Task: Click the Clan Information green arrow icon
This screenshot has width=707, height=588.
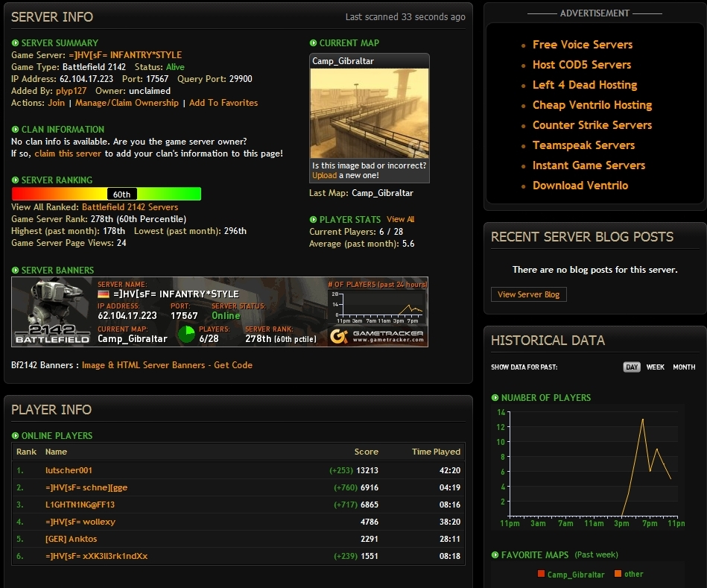Action: click(16, 130)
